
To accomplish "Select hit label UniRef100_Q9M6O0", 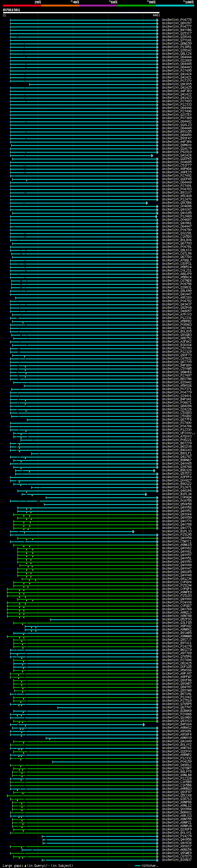I will pos(177,145).
